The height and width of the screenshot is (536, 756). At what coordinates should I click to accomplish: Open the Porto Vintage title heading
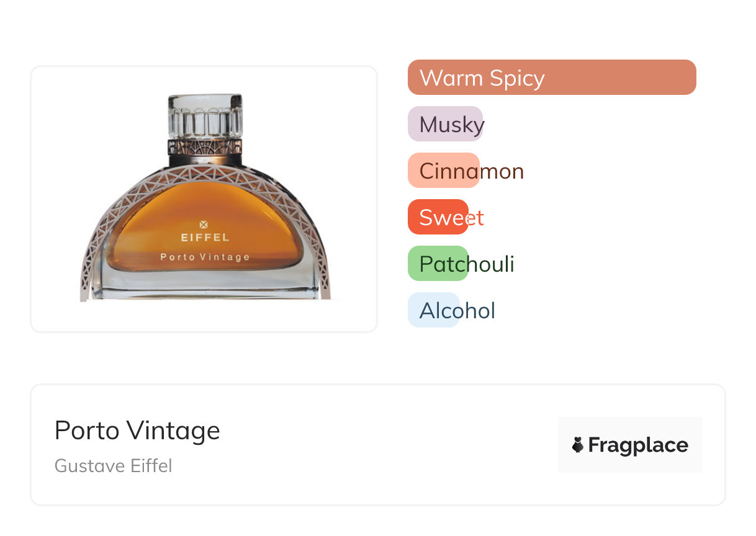click(137, 431)
